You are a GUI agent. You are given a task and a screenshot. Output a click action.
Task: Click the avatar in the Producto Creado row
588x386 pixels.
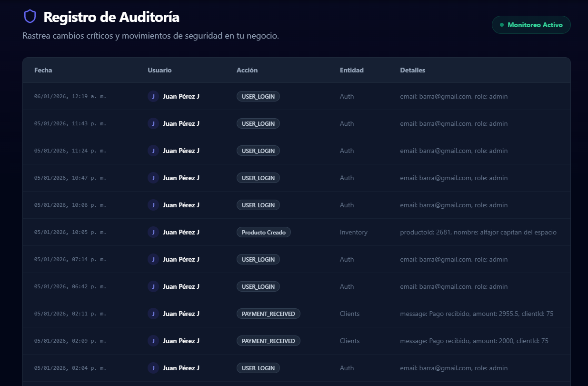(153, 232)
